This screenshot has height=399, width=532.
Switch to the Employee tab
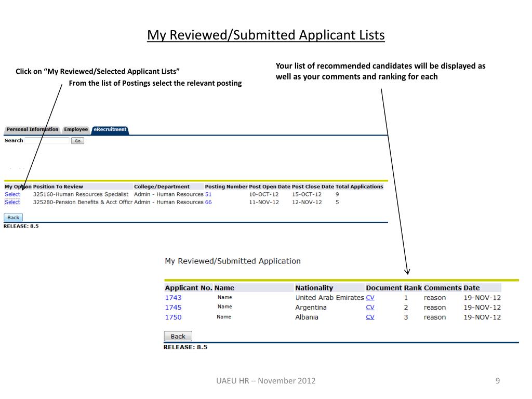tap(76, 129)
